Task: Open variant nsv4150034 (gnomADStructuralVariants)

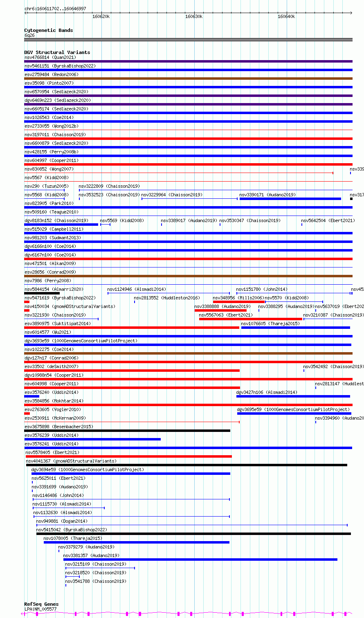Action: (x=70, y=306)
